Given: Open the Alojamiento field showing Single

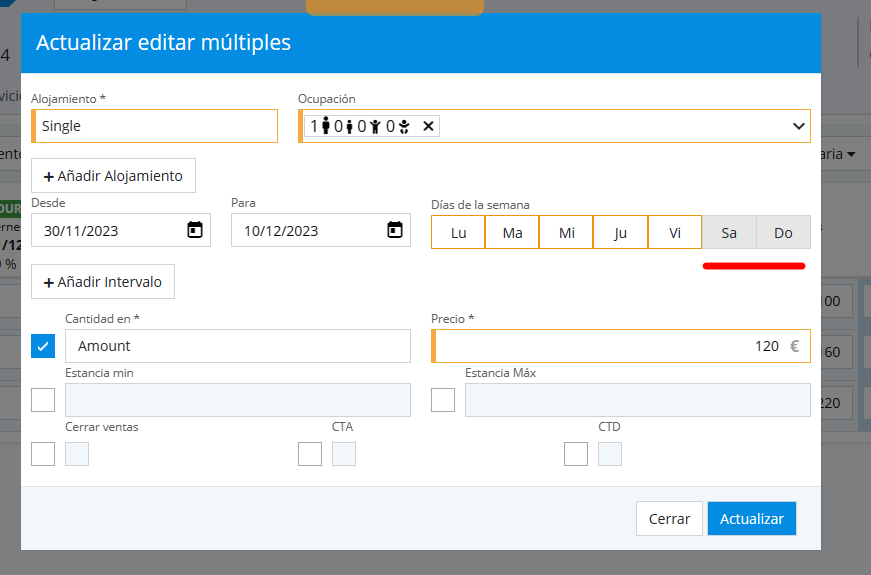Looking at the screenshot, I should pyautogui.click(x=156, y=126).
